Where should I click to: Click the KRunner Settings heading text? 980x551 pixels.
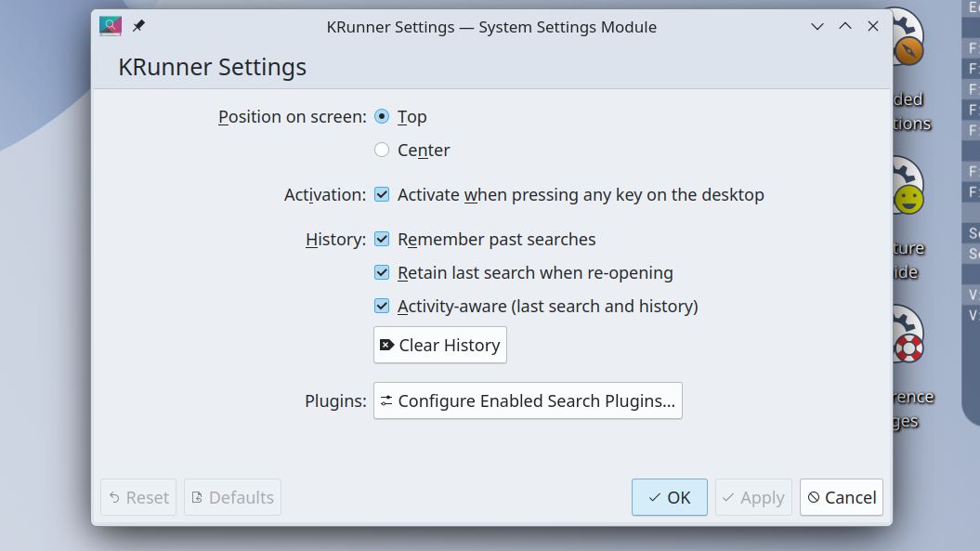(212, 67)
